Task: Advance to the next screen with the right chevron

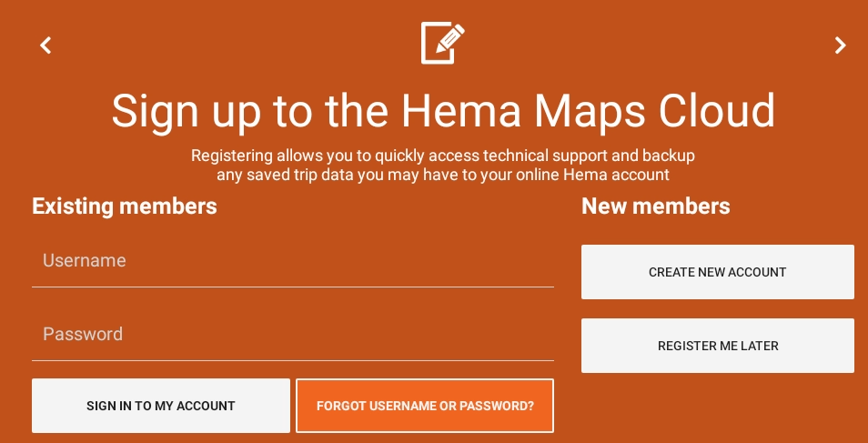Action: tap(841, 45)
